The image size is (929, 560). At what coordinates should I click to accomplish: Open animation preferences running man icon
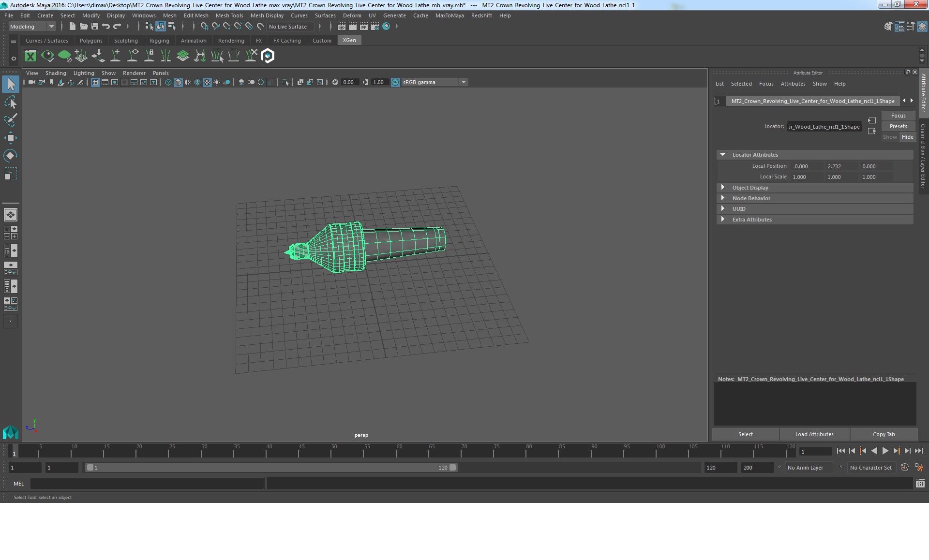[x=918, y=468]
